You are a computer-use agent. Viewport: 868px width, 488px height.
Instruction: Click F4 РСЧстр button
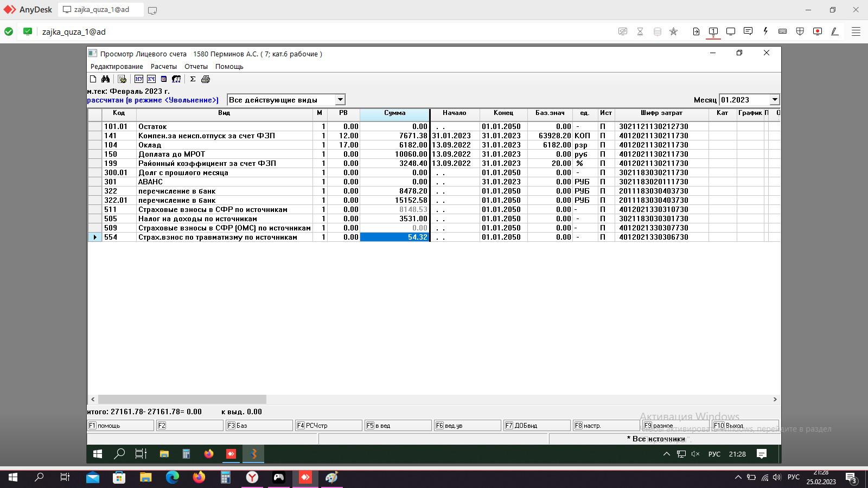[x=329, y=426]
